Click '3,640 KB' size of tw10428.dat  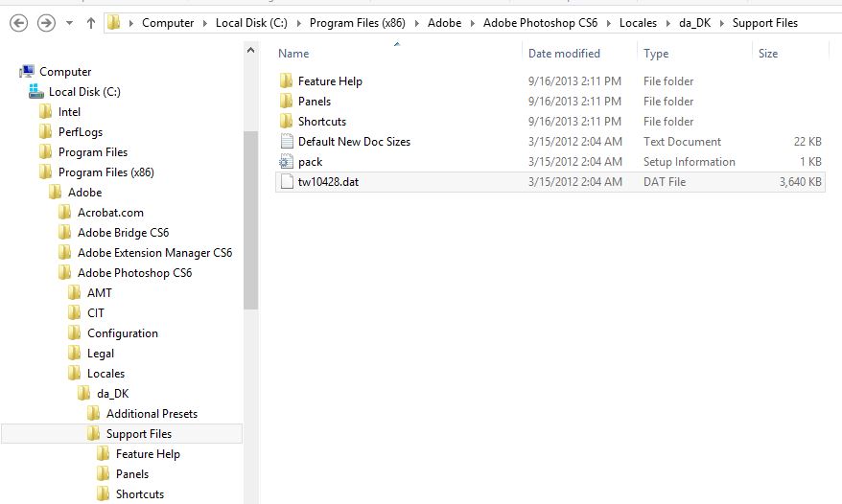800,182
